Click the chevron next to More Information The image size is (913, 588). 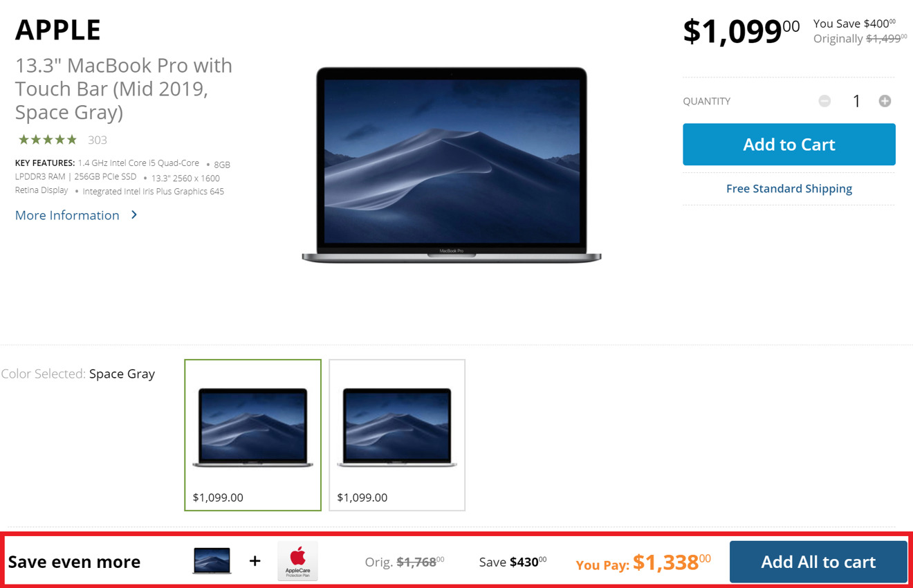[x=134, y=215]
